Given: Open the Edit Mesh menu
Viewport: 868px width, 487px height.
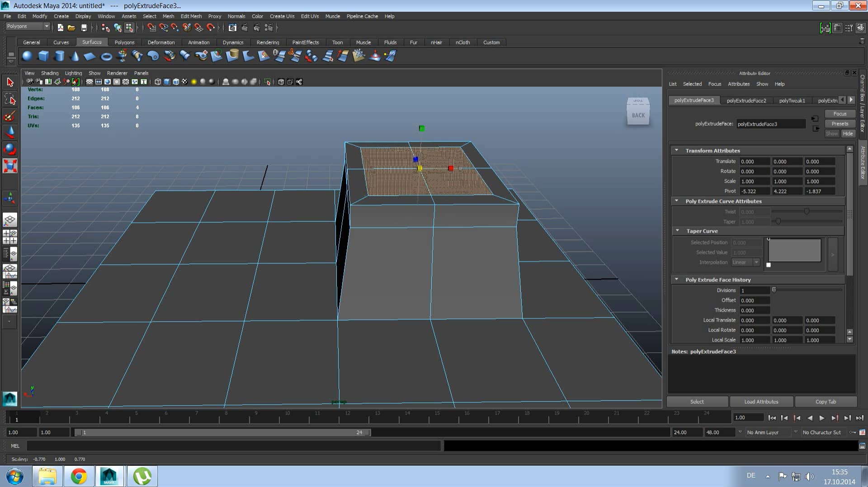Looking at the screenshot, I should [x=191, y=16].
